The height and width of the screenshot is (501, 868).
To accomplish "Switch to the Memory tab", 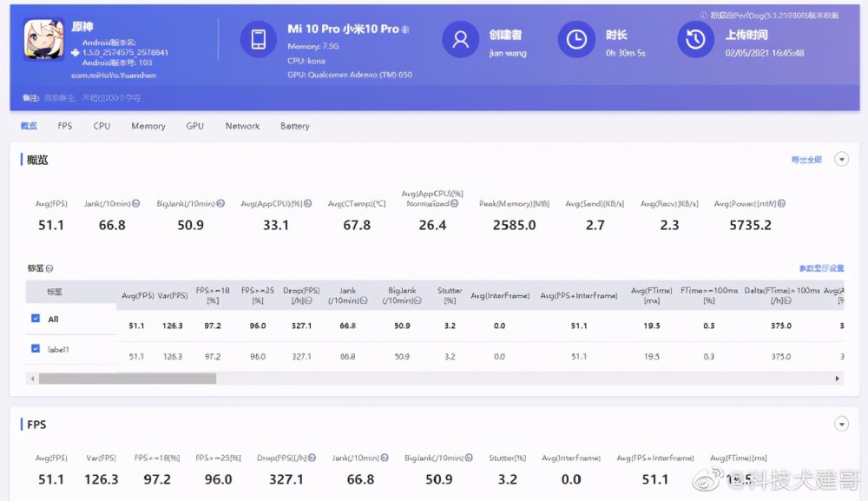I will (x=148, y=127).
